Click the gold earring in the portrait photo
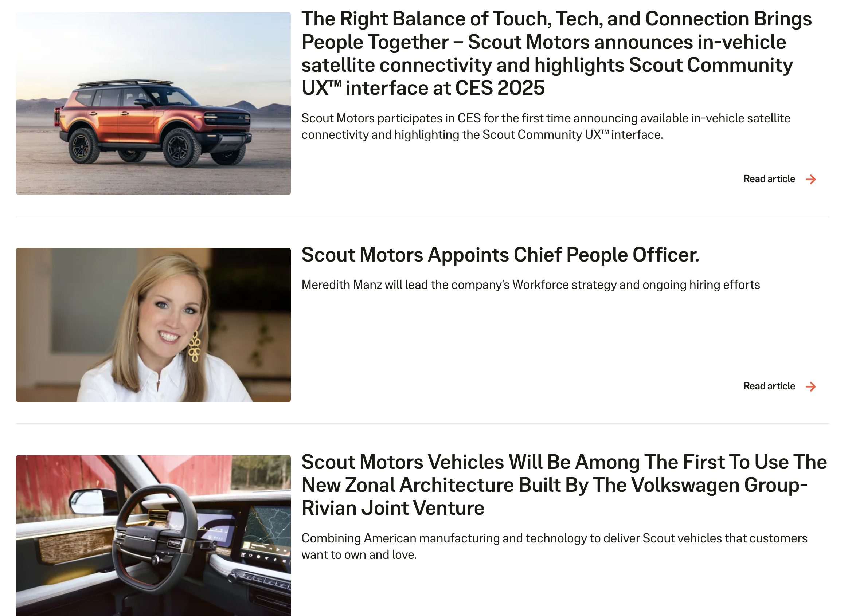852x616 pixels. point(195,346)
